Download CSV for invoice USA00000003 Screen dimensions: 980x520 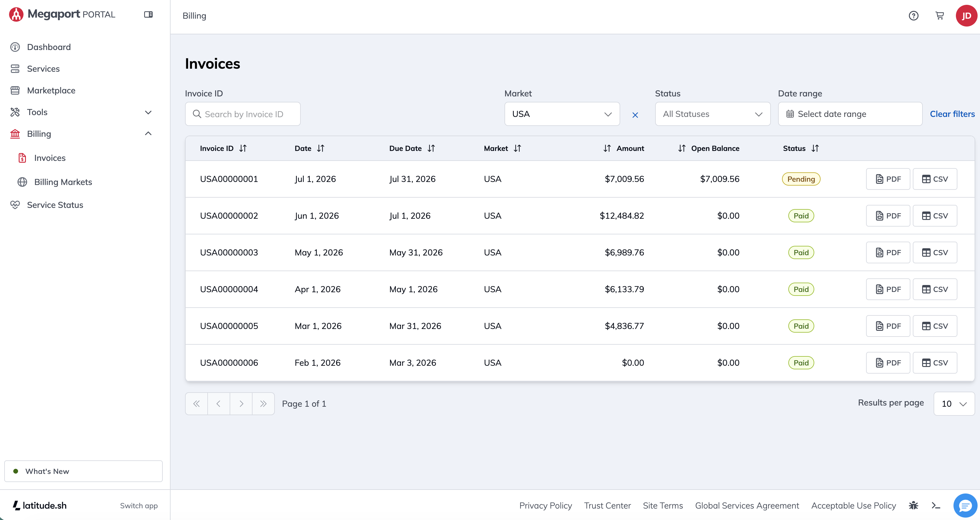pos(935,252)
